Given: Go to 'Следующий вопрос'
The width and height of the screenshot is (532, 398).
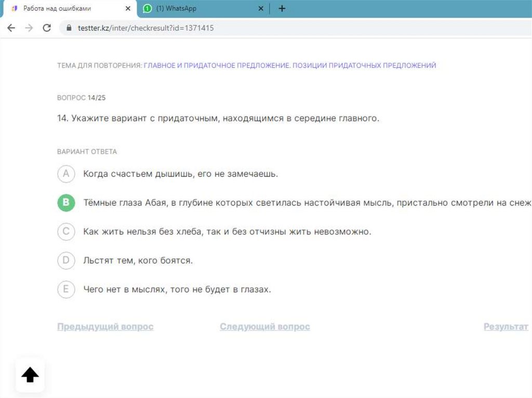Looking at the screenshot, I should point(264,326).
